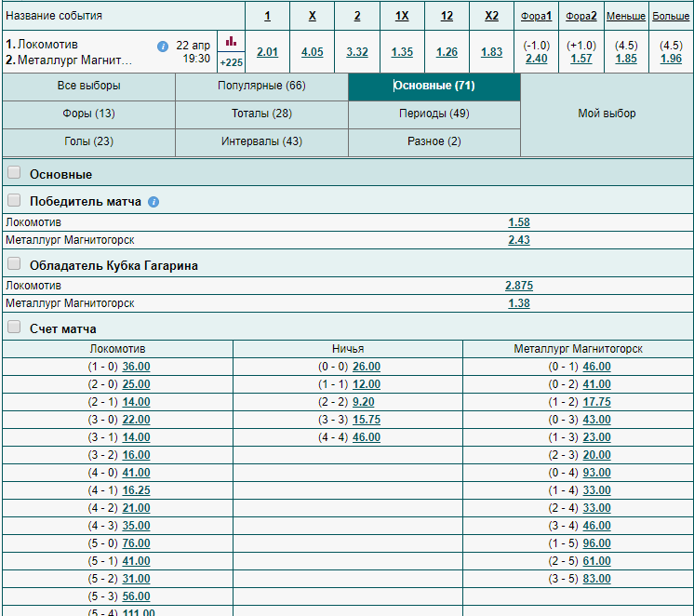
Task: Select score (5 - 3) odds 56.00
Action: point(137,596)
